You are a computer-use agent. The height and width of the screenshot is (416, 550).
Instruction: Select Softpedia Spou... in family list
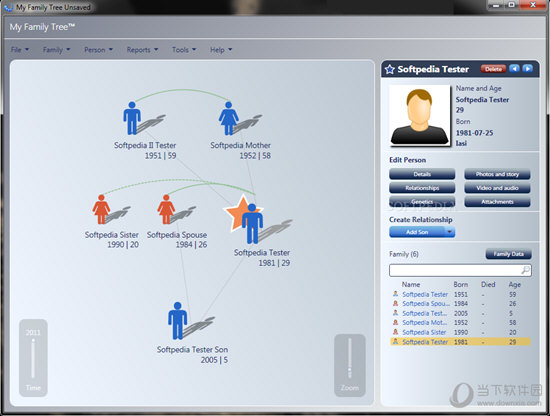click(x=460, y=304)
